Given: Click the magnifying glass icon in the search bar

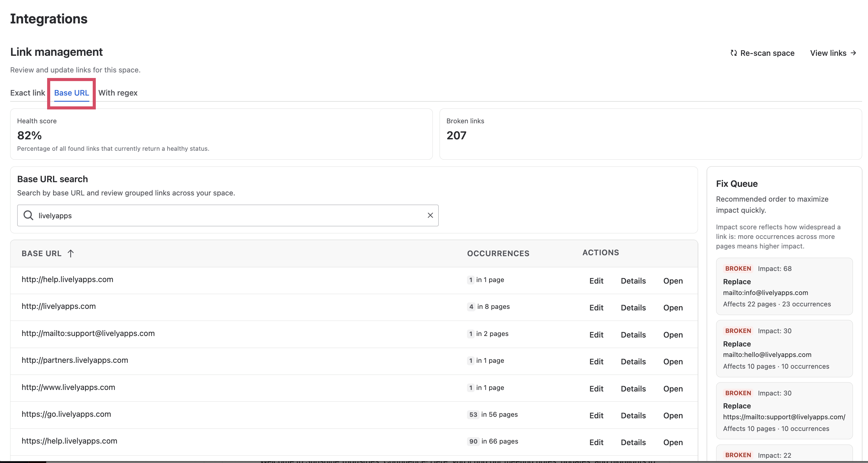Looking at the screenshot, I should pyautogui.click(x=28, y=215).
